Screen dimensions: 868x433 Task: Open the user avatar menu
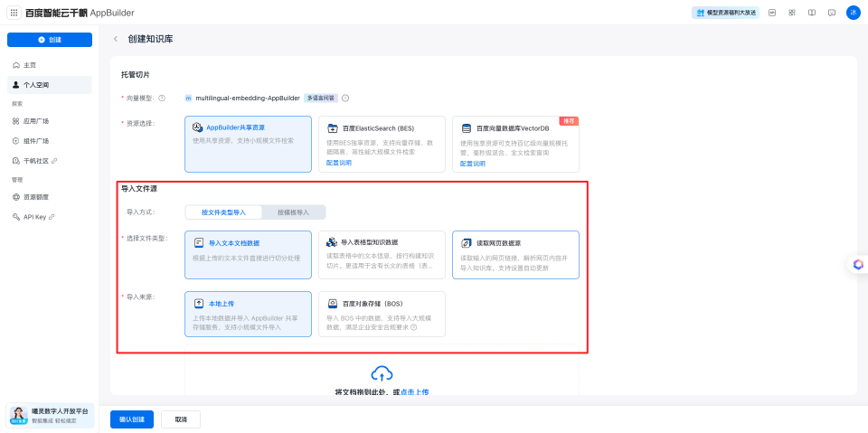click(x=853, y=13)
